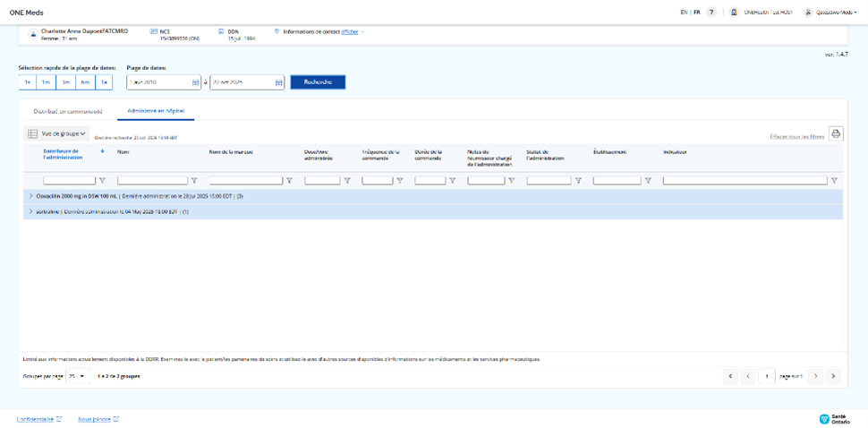Click filter icon for the Indicateur column
This screenshot has height=428, width=868.
(x=834, y=181)
